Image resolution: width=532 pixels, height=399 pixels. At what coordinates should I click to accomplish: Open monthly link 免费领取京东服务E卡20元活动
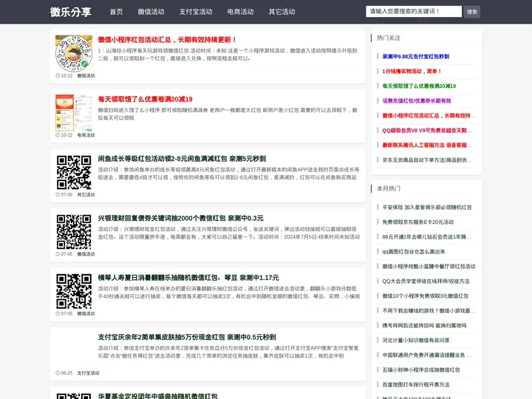(418, 222)
